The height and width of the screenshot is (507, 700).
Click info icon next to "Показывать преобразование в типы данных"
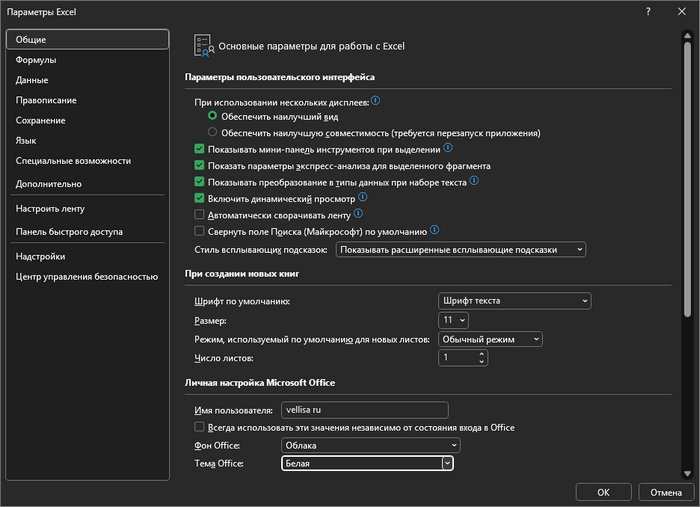(x=474, y=181)
